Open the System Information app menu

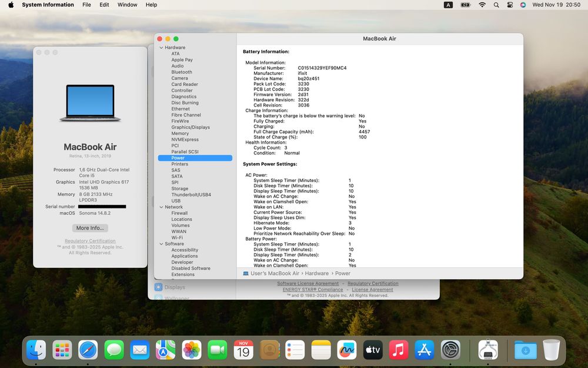tap(48, 5)
